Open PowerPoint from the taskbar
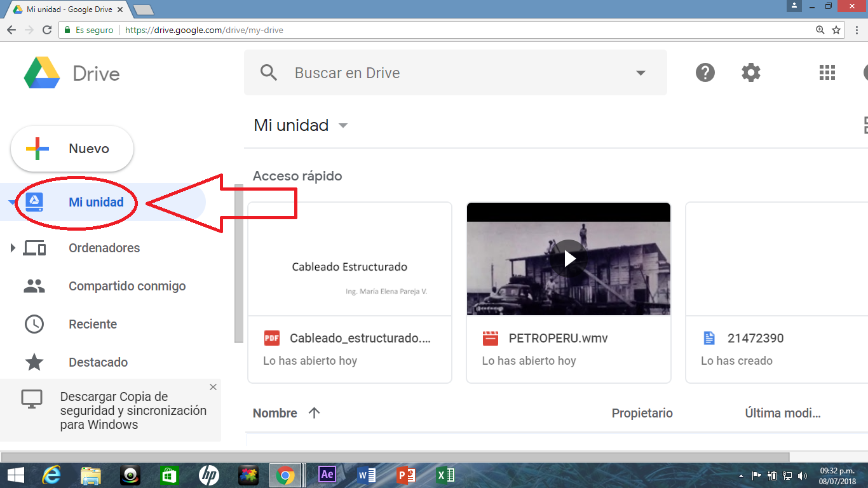Image resolution: width=868 pixels, height=488 pixels. (405, 475)
